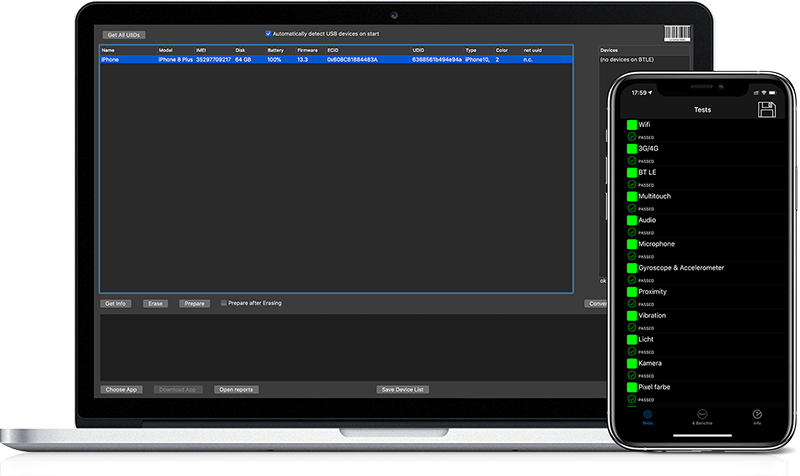Tap the passed checkmark under Audio
This screenshot has width=800, height=476.
point(632,232)
